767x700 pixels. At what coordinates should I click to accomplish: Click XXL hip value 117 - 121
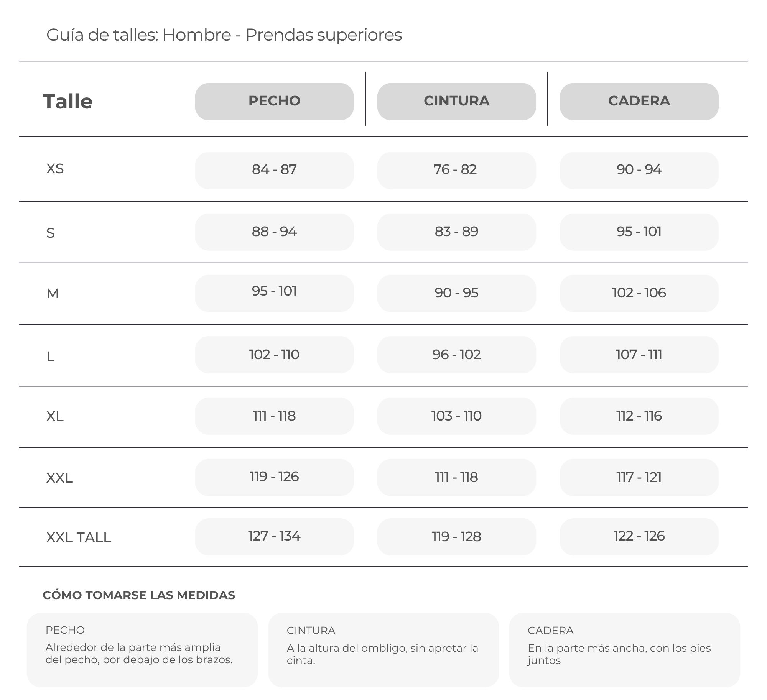click(639, 477)
